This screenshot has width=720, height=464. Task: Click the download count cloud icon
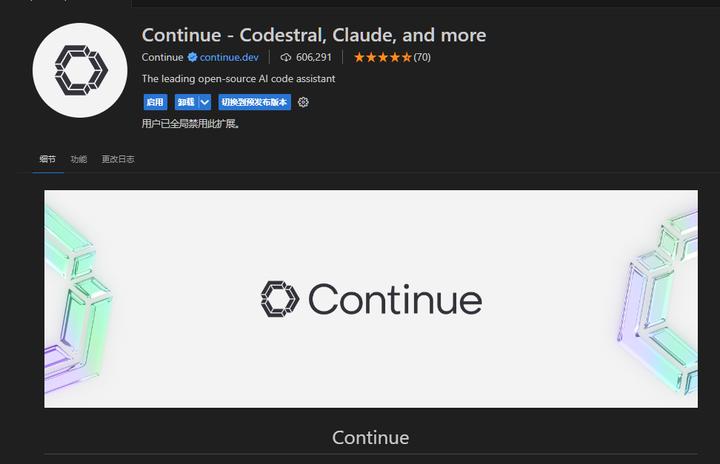(286, 57)
